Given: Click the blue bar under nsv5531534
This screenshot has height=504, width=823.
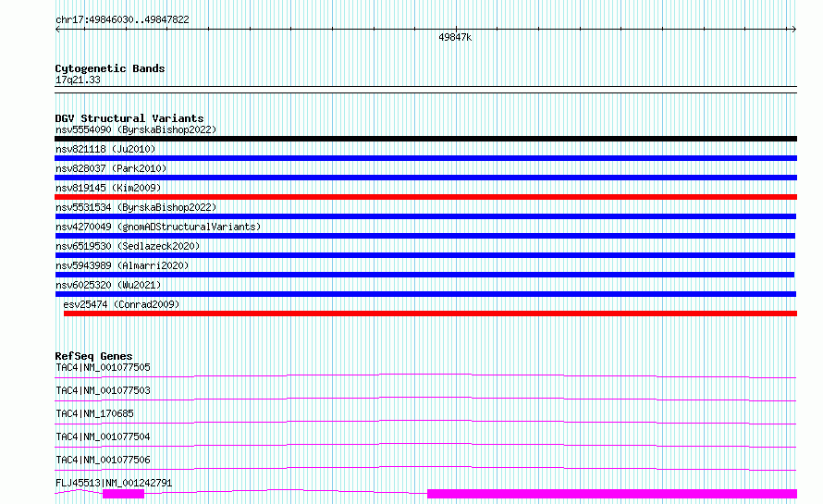Looking at the screenshot, I should (425, 216).
